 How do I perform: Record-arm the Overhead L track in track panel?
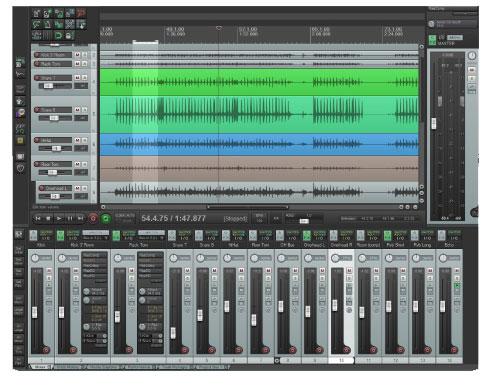point(42,188)
